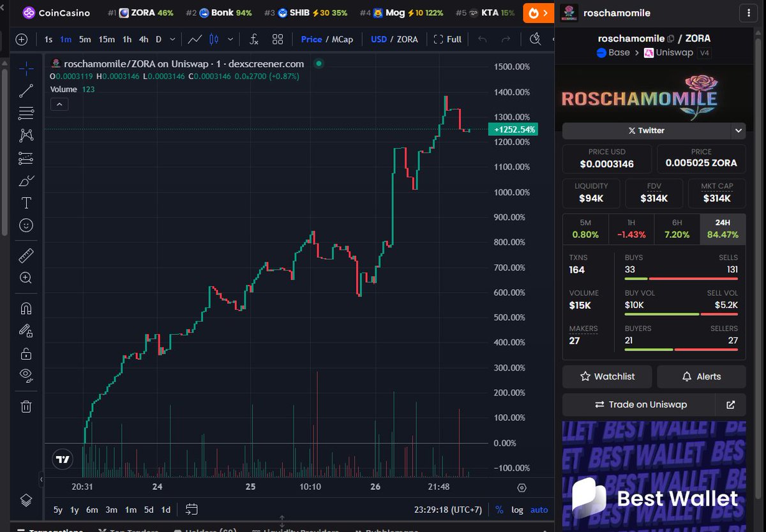Click Trade on Uniswap button
This screenshot has height=532, width=766.
point(640,404)
